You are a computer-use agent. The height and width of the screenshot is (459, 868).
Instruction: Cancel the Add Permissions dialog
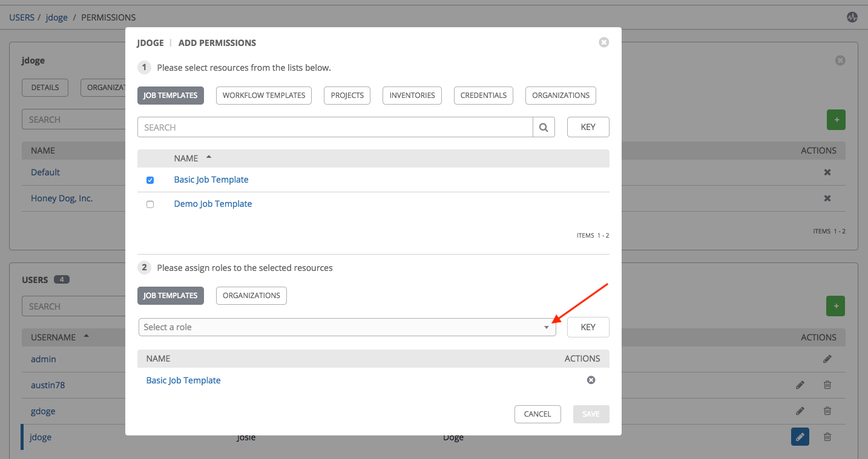(538, 414)
